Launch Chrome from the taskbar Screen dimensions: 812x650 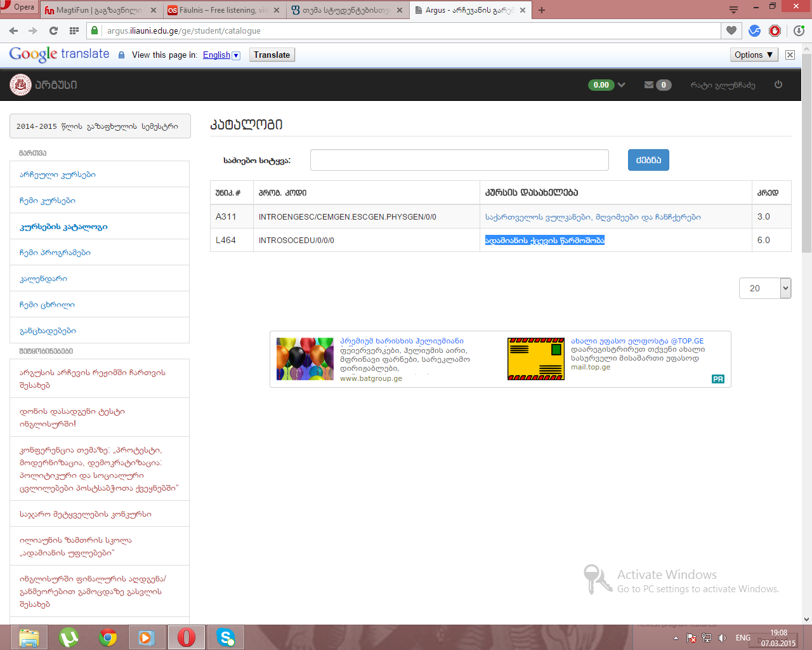point(108,637)
